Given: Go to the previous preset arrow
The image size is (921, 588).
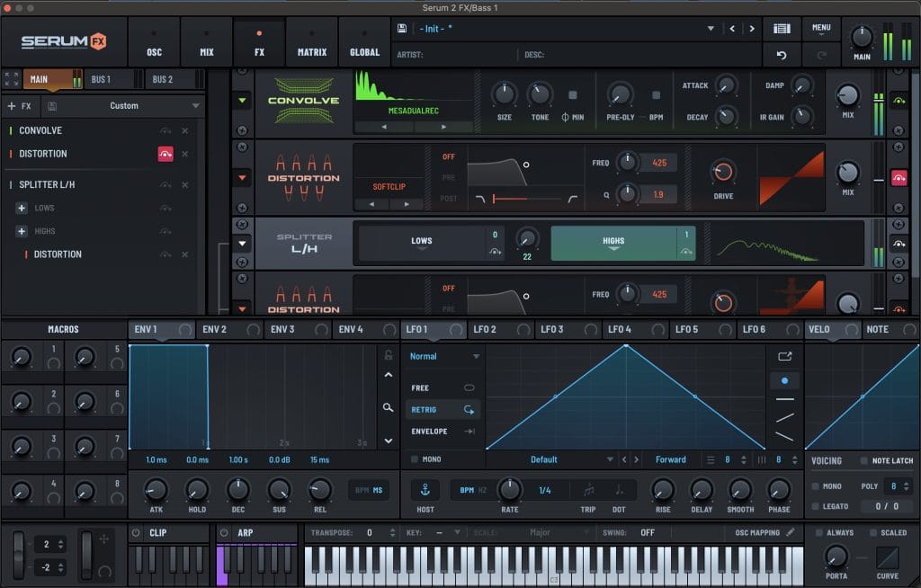Looking at the screenshot, I should click(x=732, y=28).
